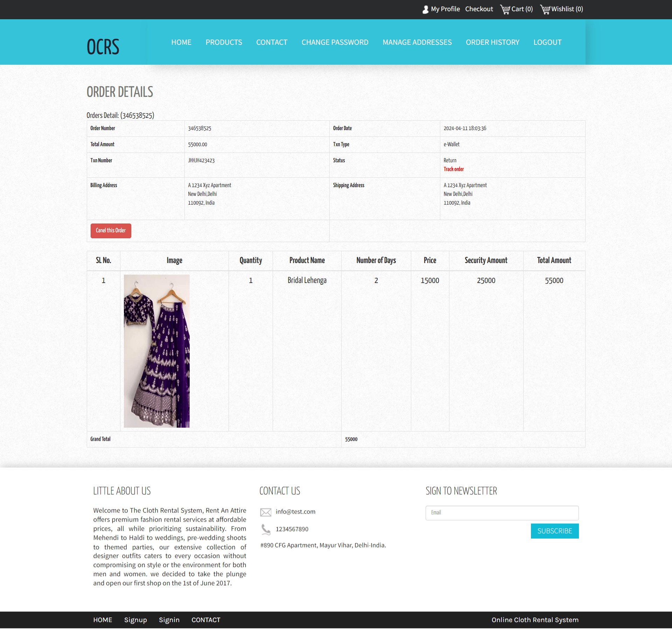Open the Wishlist cart icon
This screenshot has width=672, height=629.
click(545, 9)
